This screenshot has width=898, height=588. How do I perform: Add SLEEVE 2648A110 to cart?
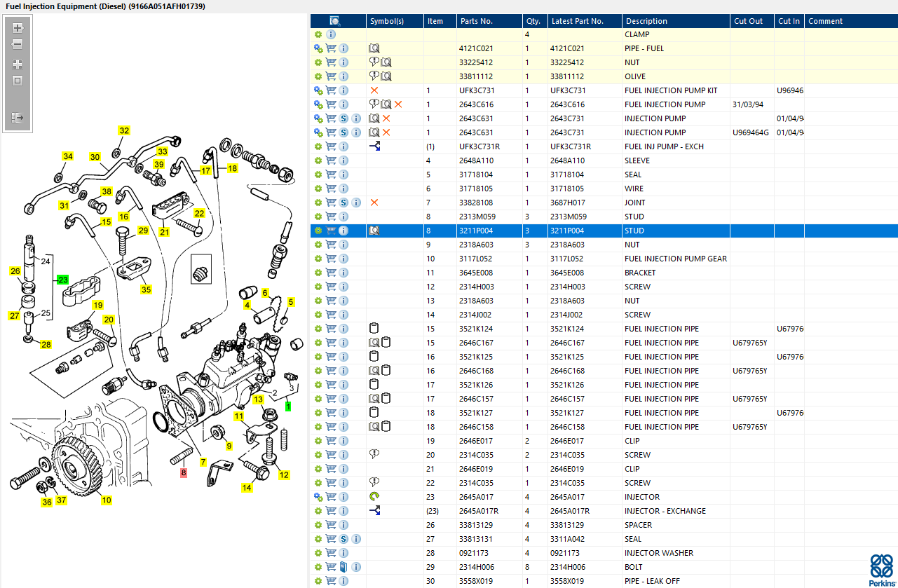click(331, 160)
